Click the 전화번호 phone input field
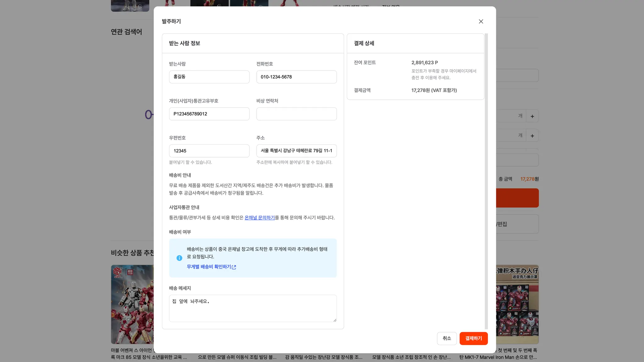This screenshot has width=644, height=362. [x=296, y=77]
